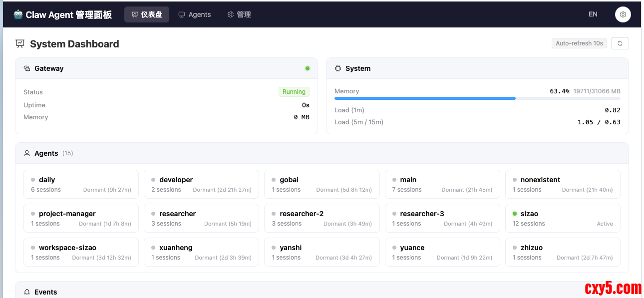644x298 pixels.
Task: Switch to the Agents tab
Action: pyautogui.click(x=195, y=14)
